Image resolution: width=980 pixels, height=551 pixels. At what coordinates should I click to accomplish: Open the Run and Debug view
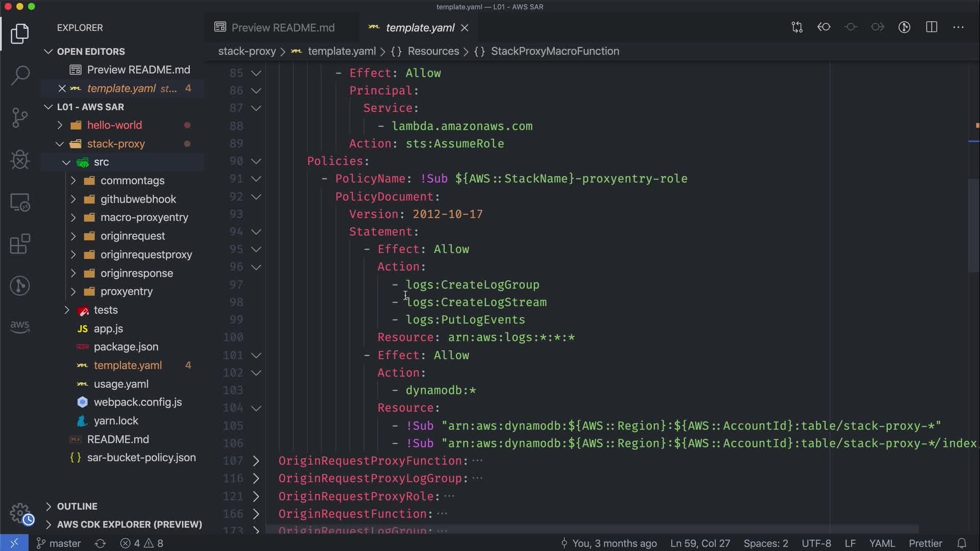[20, 160]
